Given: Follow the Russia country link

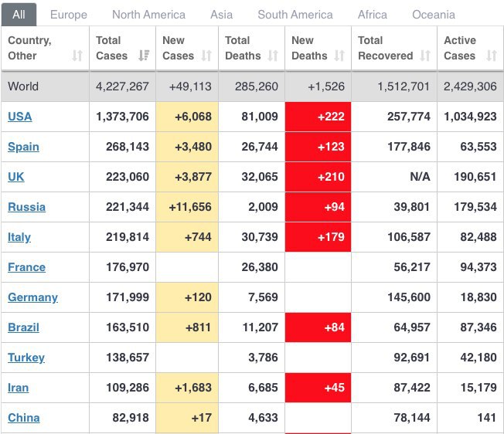Looking at the screenshot, I should pyautogui.click(x=27, y=207).
